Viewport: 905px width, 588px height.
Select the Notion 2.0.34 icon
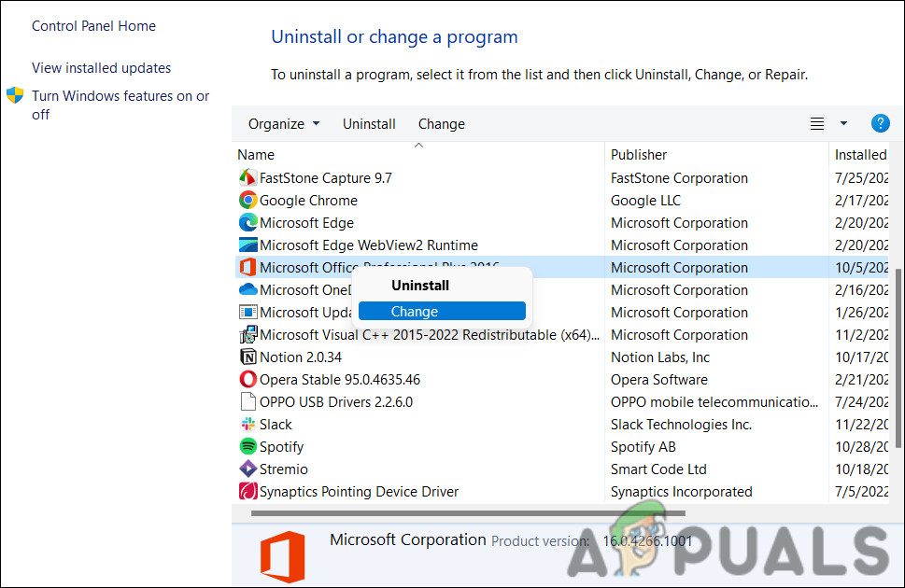247,357
